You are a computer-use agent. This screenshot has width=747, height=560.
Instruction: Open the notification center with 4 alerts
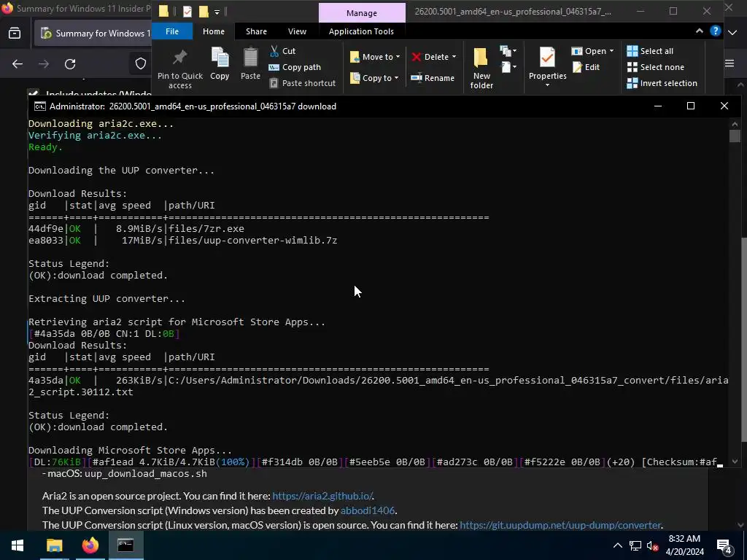coord(724,546)
